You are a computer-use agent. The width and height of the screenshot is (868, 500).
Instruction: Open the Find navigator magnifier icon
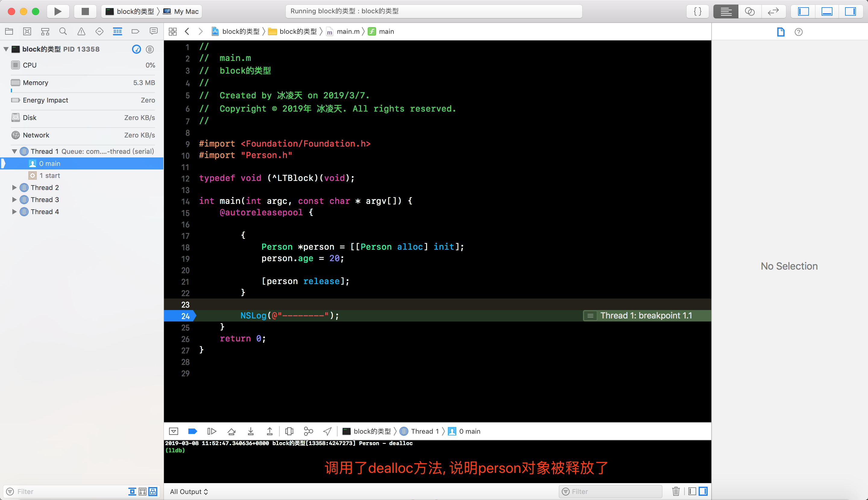(x=63, y=32)
